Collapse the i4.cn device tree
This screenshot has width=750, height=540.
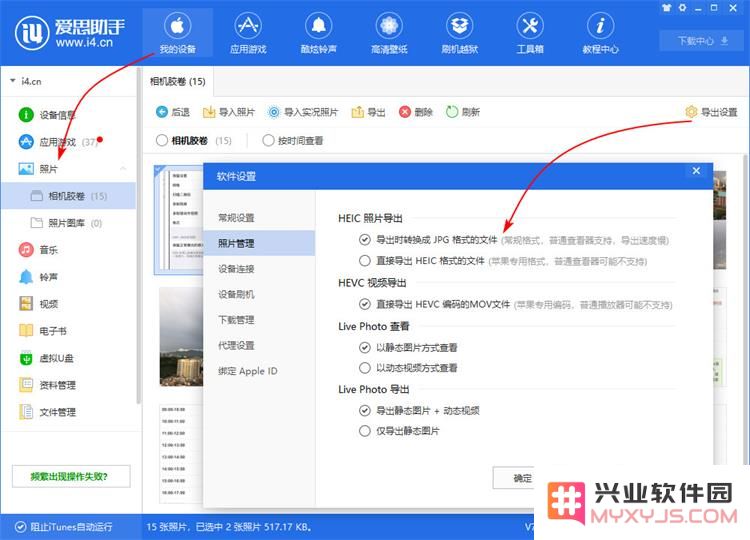[x=12, y=81]
